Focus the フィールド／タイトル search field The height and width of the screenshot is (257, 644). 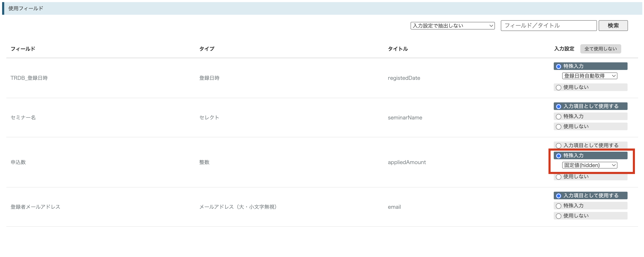coord(548,25)
